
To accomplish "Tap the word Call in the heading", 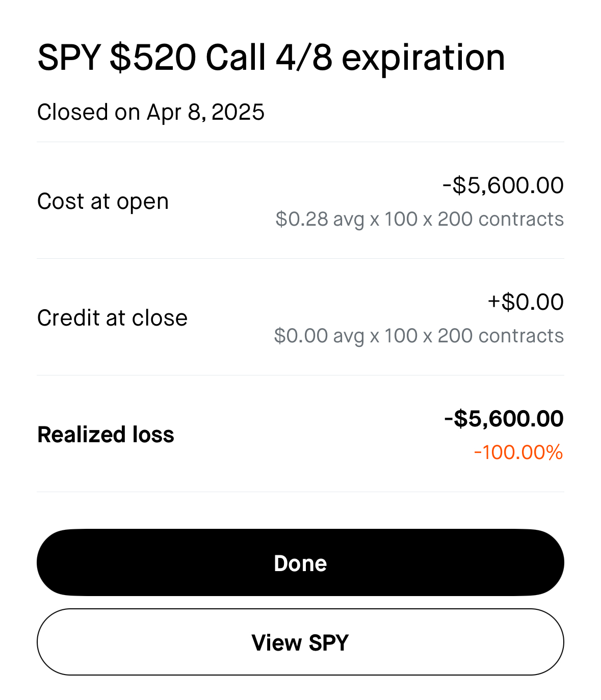I will [x=236, y=57].
